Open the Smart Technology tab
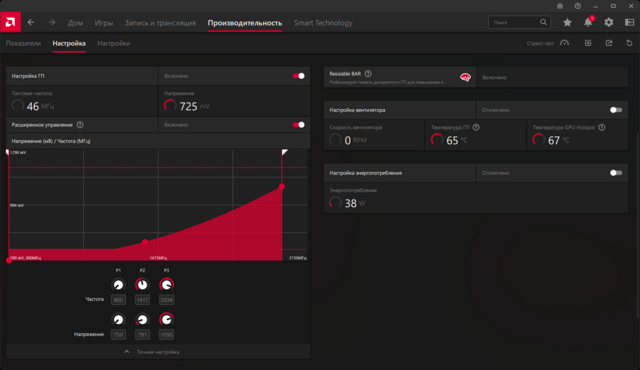 pos(323,23)
